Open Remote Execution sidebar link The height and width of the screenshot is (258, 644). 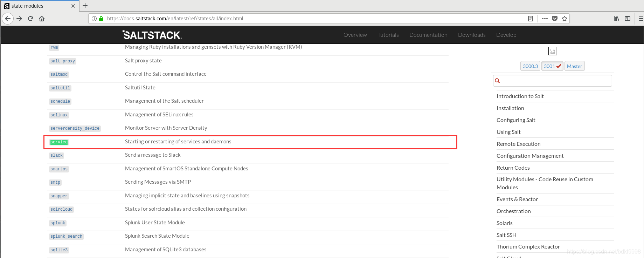tap(518, 144)
